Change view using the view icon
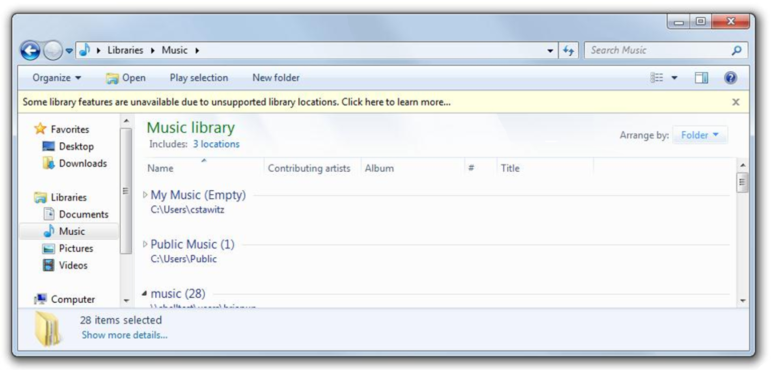 [657, 78]
